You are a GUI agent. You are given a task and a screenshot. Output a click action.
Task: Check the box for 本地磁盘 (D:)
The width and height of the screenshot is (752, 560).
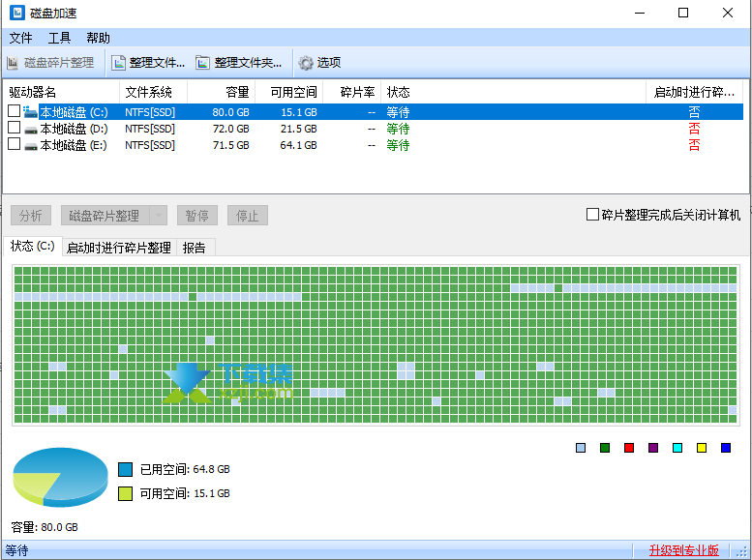point(14,128)
